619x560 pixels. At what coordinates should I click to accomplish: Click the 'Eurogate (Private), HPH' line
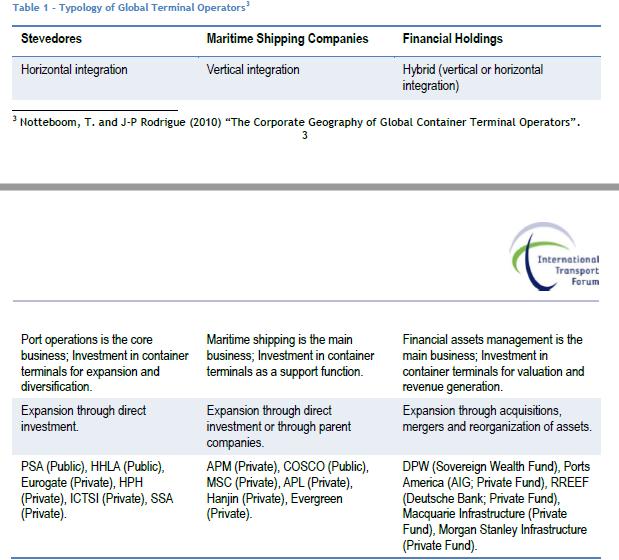pyautogui.click(x=82, y=483)
